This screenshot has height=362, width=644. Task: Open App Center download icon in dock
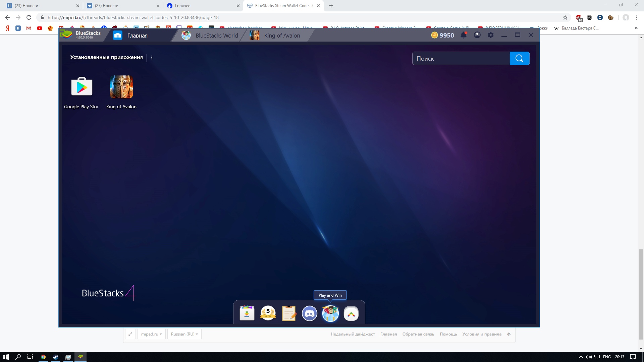pyautogui.click(x=247, y=313)
